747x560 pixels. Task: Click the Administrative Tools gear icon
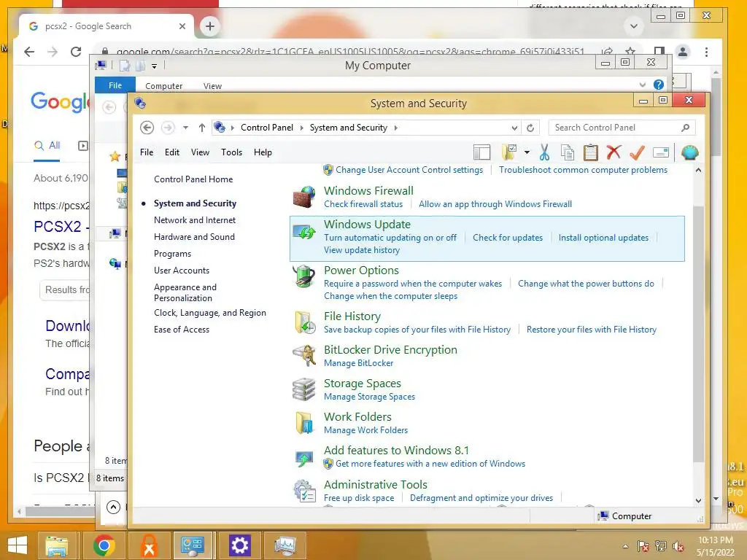304,491
